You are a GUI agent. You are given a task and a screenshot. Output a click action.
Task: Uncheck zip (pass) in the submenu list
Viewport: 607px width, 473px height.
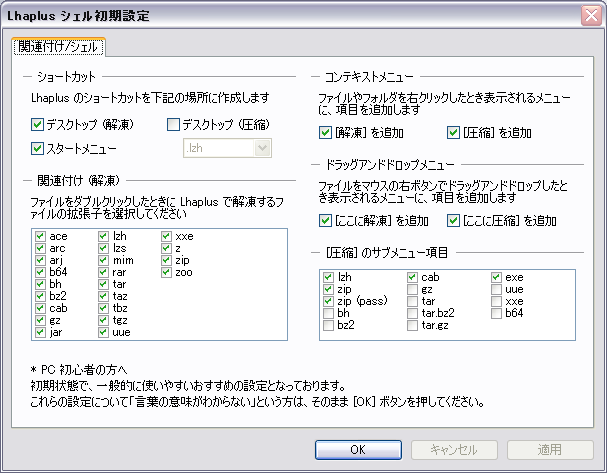point(328,301)
